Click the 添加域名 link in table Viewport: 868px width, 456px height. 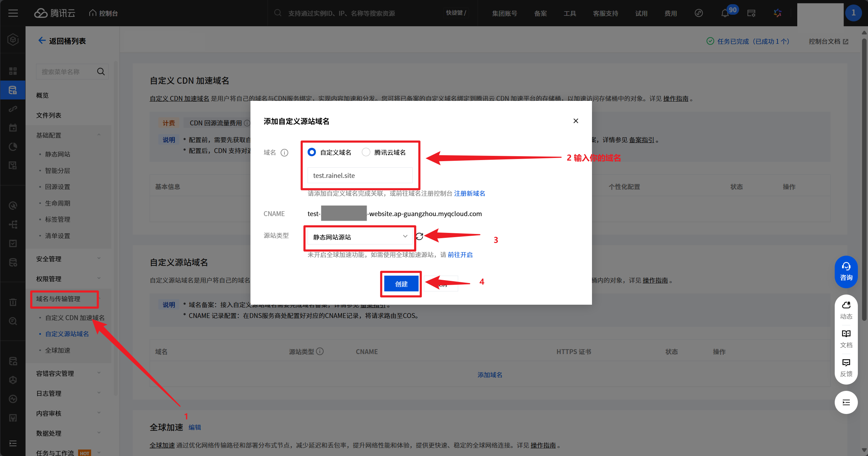[x=490, y=375]
